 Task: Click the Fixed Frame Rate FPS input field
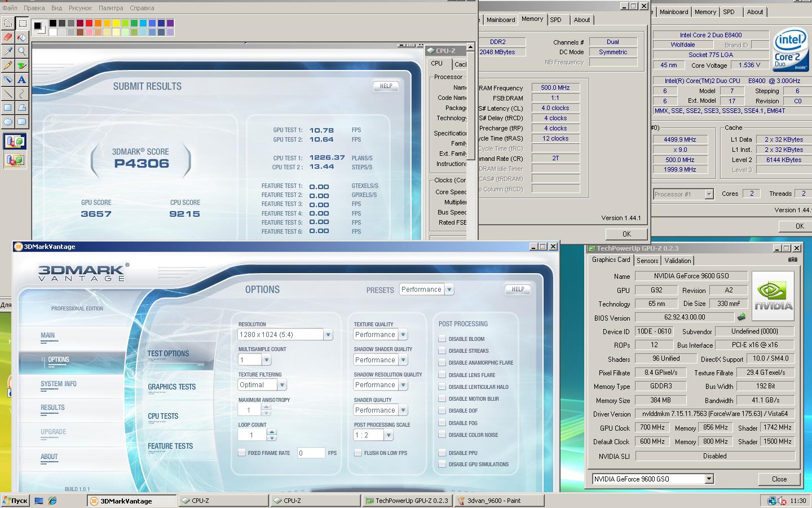tap(311, 453)
